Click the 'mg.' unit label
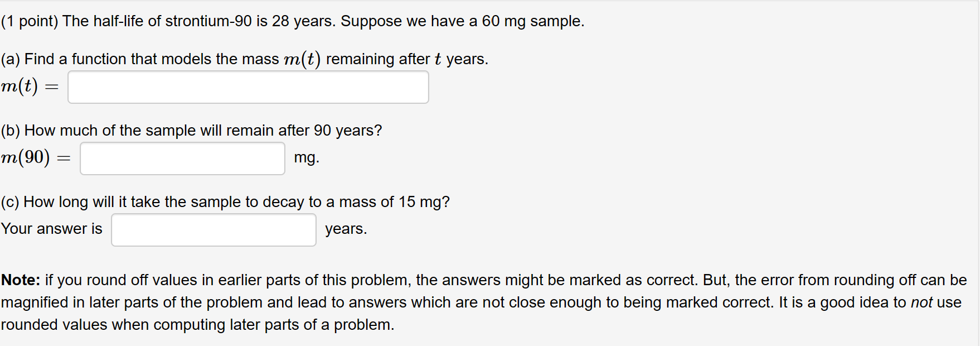Viewport: 980px width, 346px height. [306, 158]
